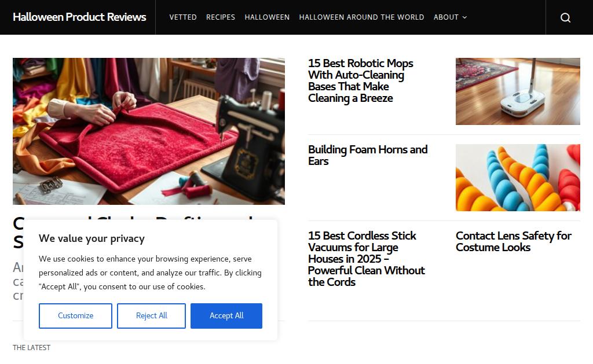Click the colorful foam horns thumbnail
Screen dimensions: 593x364
[518, 178]
